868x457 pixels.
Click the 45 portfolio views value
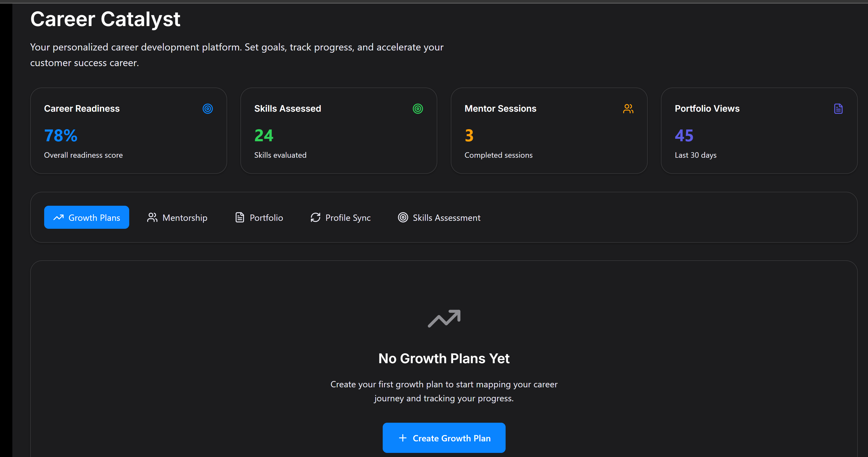(x=684, y=136)
